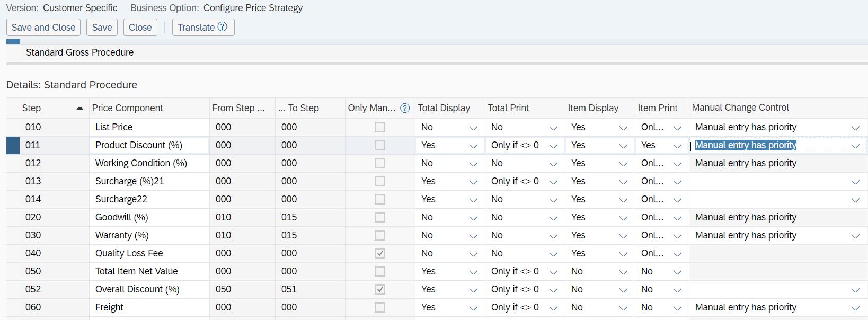Click From Step field for Goodwill (%)
The image size is (868, 320).
[242, 217]
